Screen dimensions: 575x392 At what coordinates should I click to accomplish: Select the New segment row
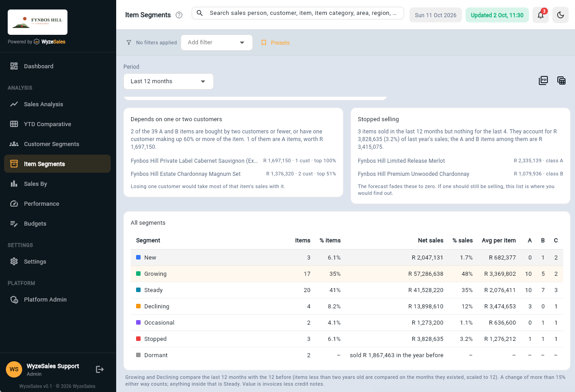point(347,258)
